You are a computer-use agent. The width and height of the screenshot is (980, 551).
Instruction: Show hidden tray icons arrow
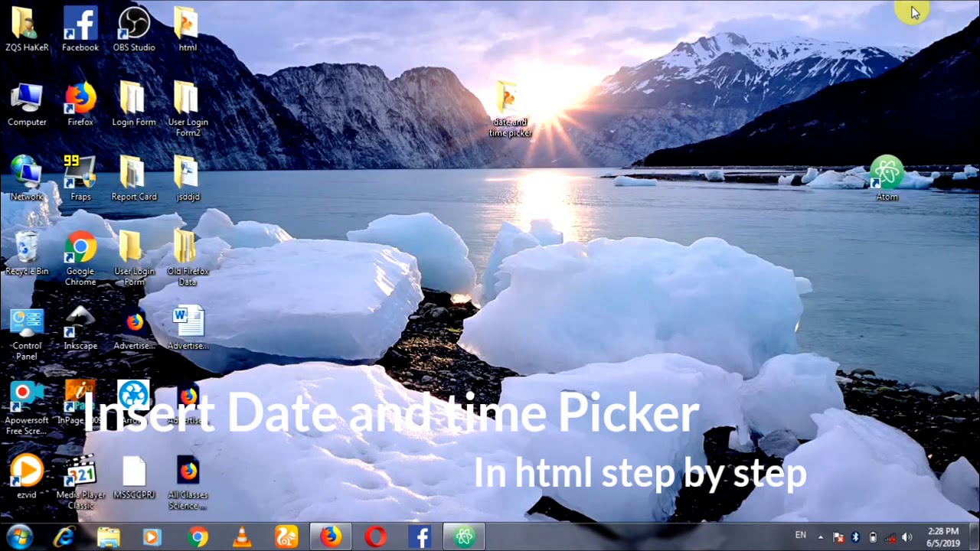820,537
